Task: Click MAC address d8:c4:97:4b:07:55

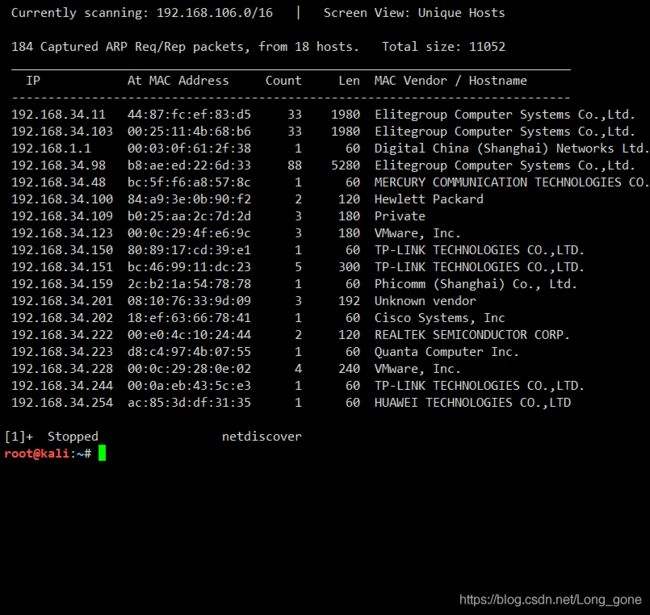Action: pos(189,352)
